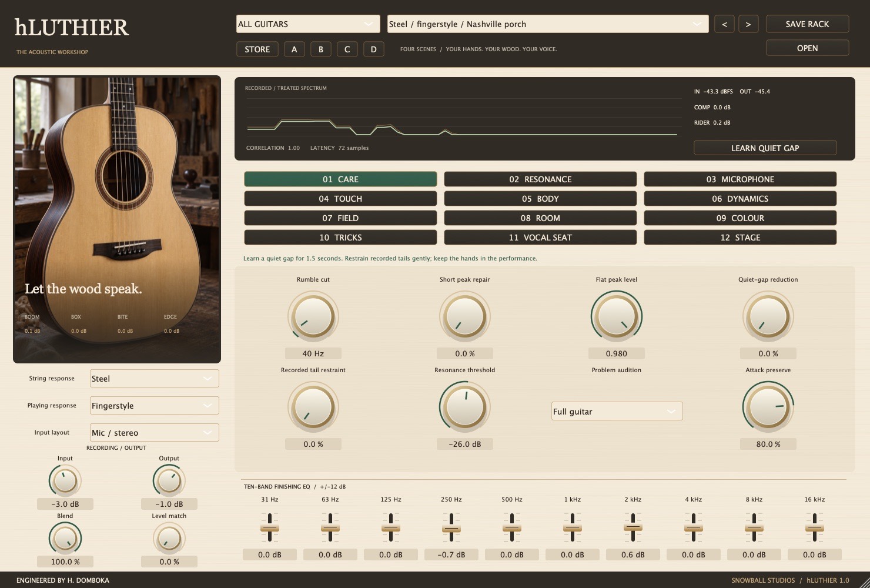Click the Recorded tail restraint knob

313,407
